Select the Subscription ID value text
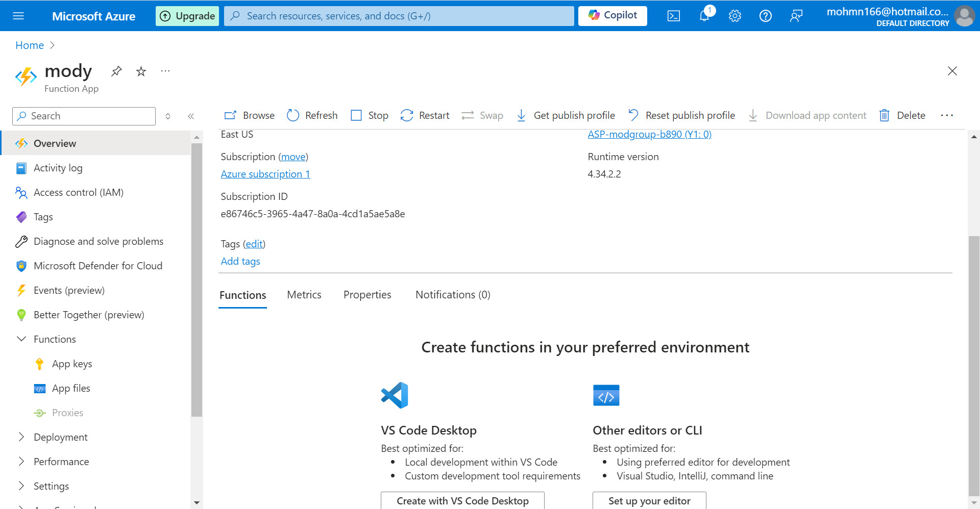The height and width of the screenshot is (509, 980). click(313, 214)
